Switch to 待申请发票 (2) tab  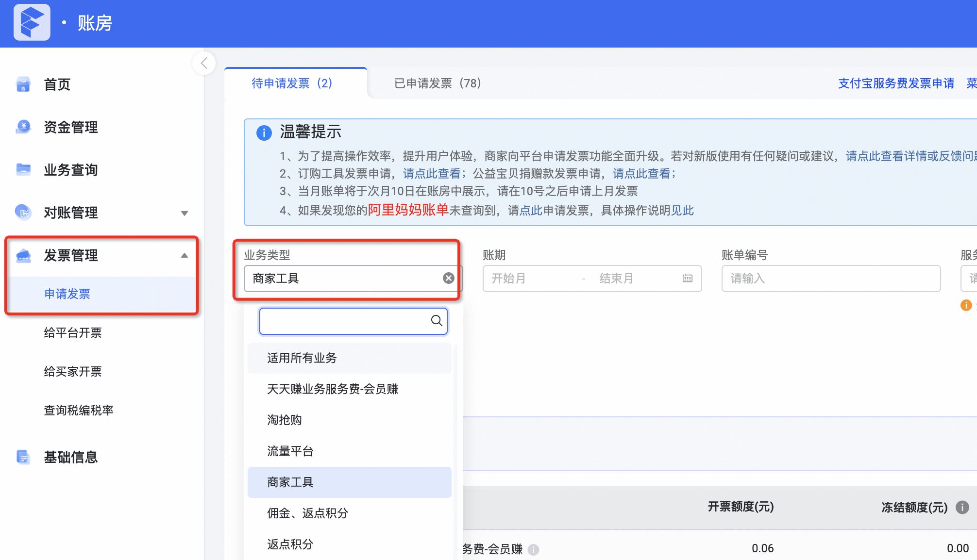pyautogui.click(x=292, y=83)
